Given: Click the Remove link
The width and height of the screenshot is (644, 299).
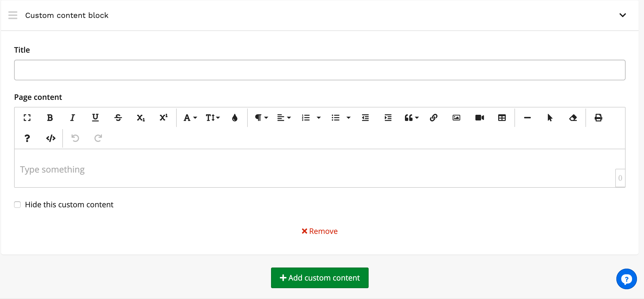Looking at the screenshot, I should tap(320, 231).
